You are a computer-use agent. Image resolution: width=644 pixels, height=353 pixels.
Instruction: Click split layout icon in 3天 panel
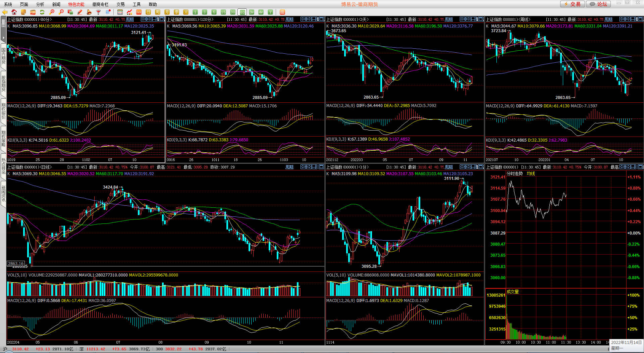(x=474, y=19)
